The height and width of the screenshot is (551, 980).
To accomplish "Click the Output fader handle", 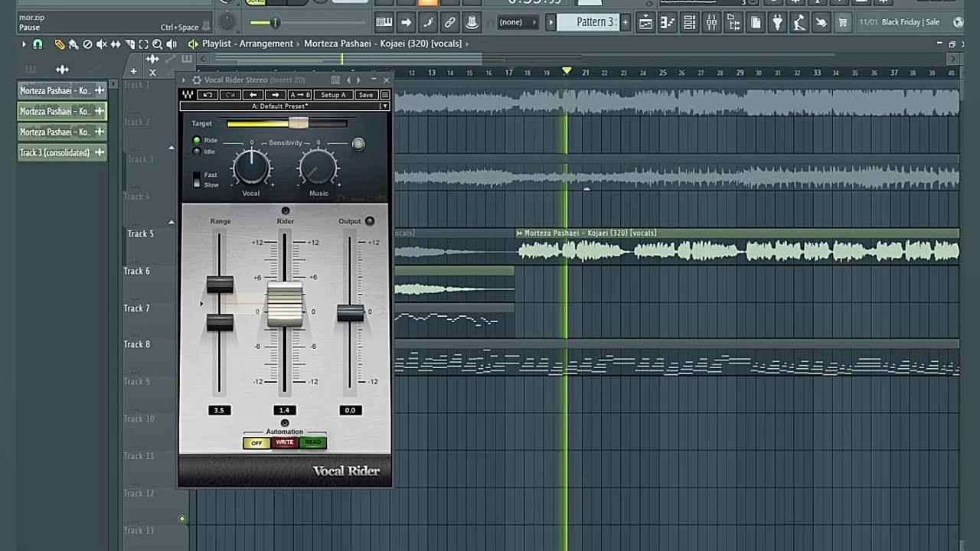I will tap(351, 312).
